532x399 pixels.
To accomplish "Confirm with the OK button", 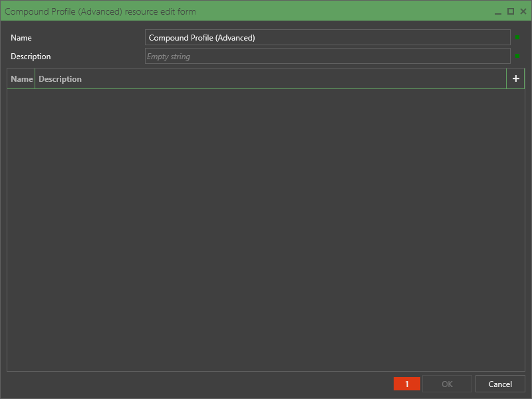I will tap(447, 384).
